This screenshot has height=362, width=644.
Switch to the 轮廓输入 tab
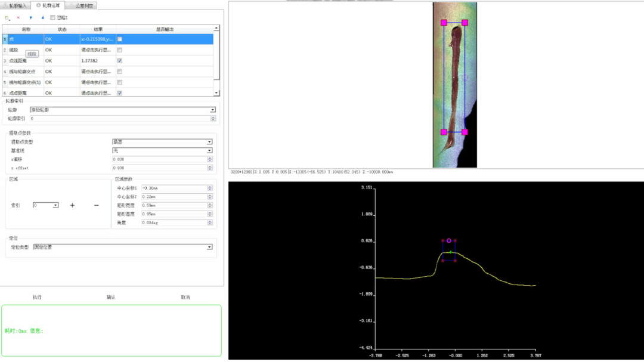point(15,5)
